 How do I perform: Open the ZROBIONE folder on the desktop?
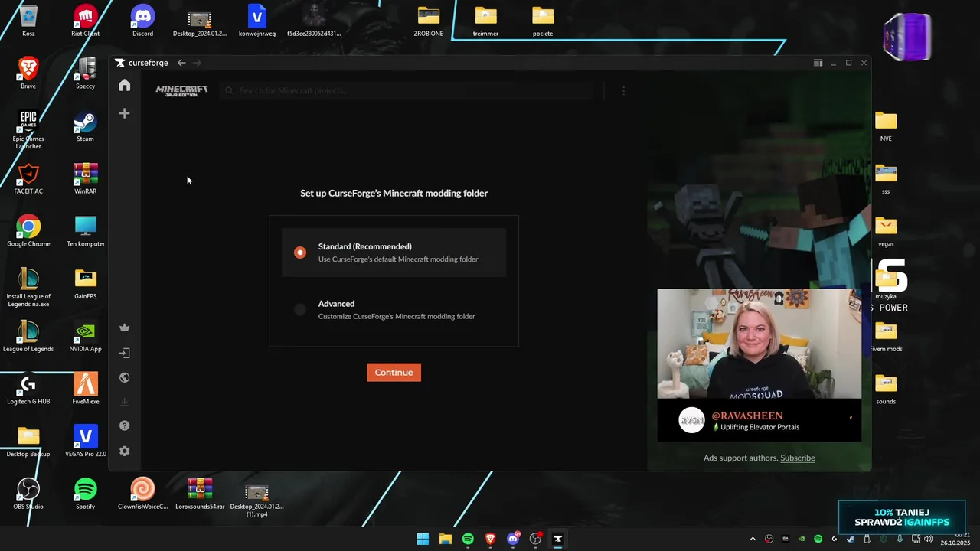(x=428, y=21)
